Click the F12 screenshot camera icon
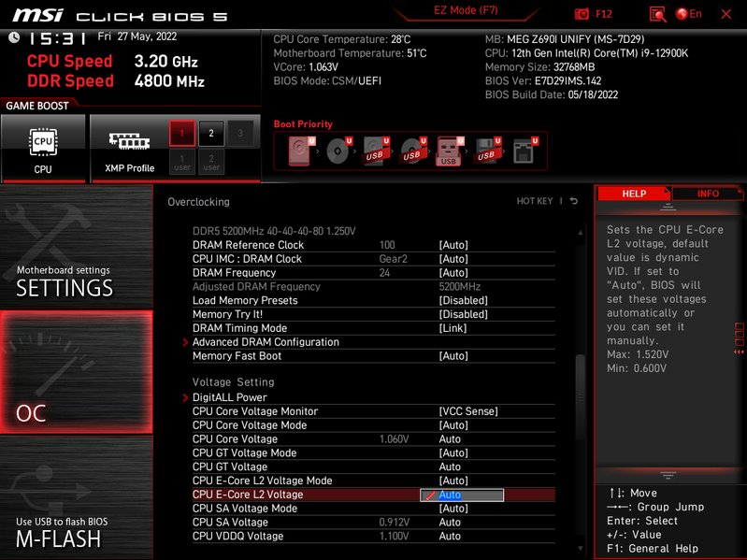 click(582, 14)
